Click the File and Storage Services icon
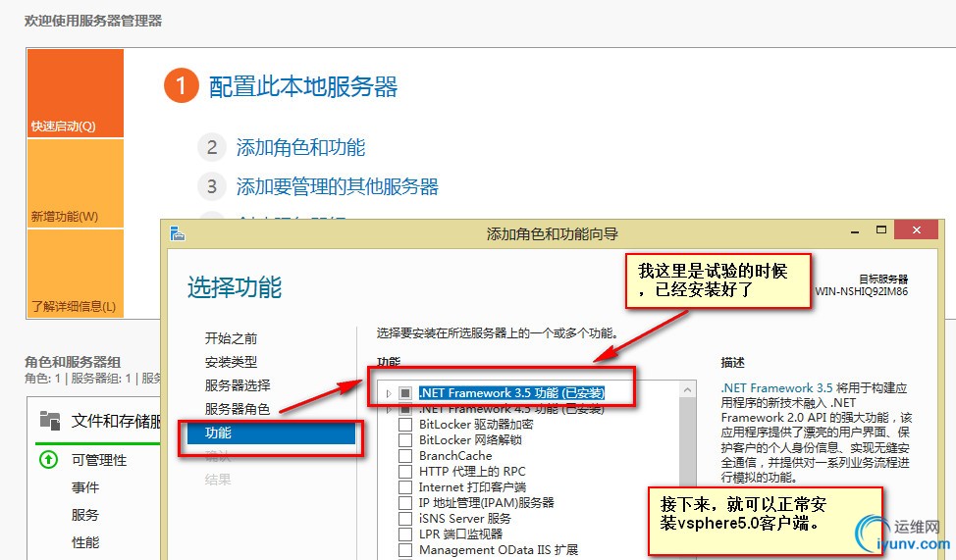This screenshot has width=956, height=560. tap(50, 421)
